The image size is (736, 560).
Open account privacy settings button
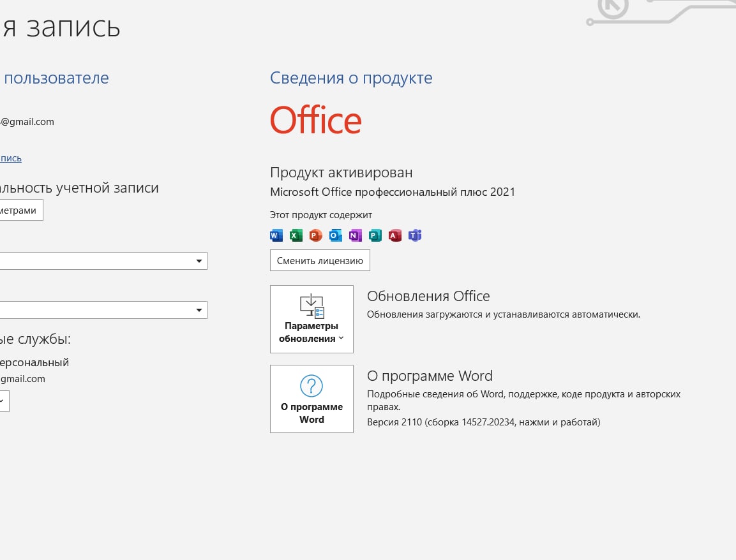pyautogui.click(x=20, y=210)
